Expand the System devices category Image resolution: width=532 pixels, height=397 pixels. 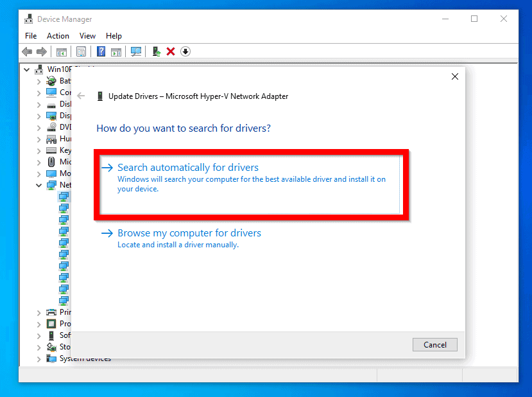(x=39, y=359)
